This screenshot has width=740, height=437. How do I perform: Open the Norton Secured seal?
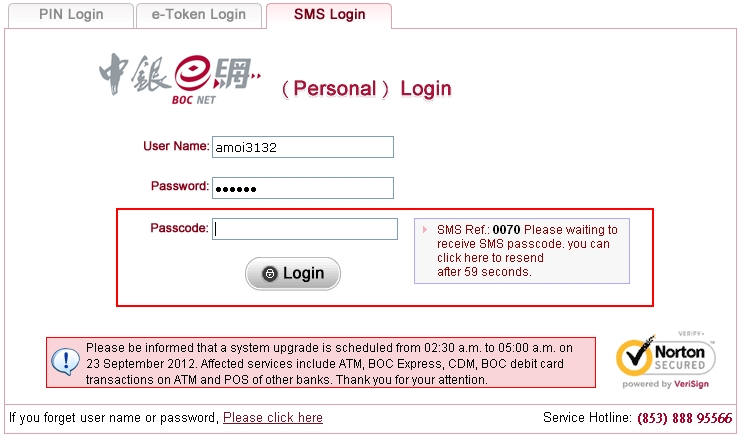(665, 361)
